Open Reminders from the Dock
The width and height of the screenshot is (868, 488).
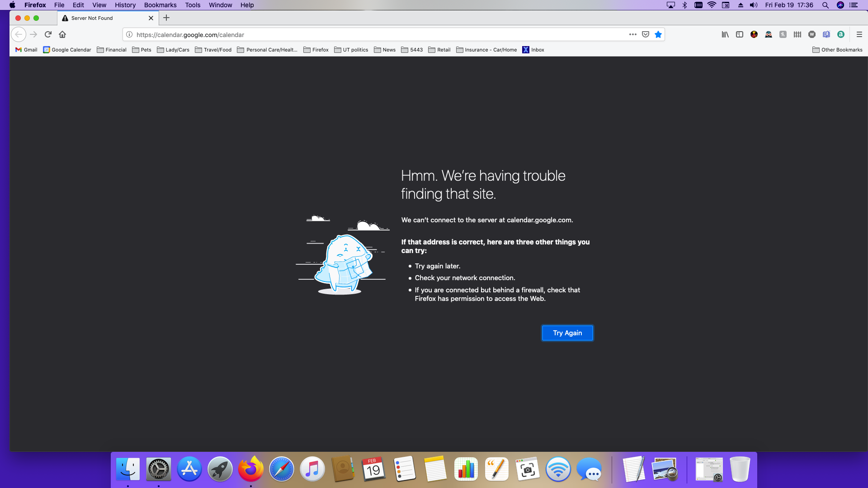pyautogui.click(x=405, y=469)
